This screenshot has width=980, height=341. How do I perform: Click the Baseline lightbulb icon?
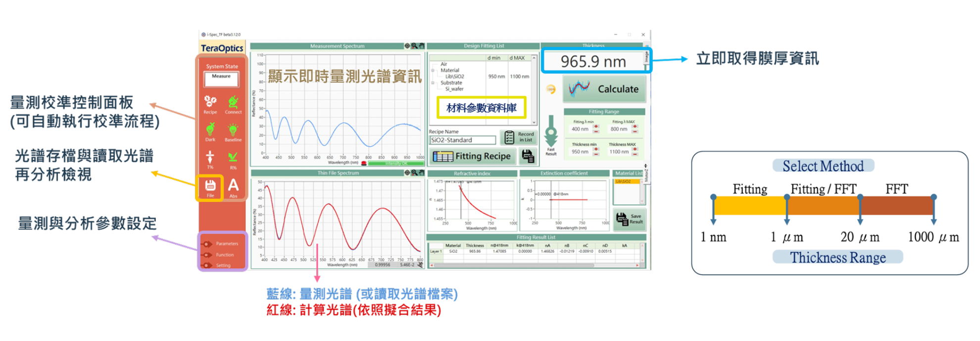click(x=233, y=130)
